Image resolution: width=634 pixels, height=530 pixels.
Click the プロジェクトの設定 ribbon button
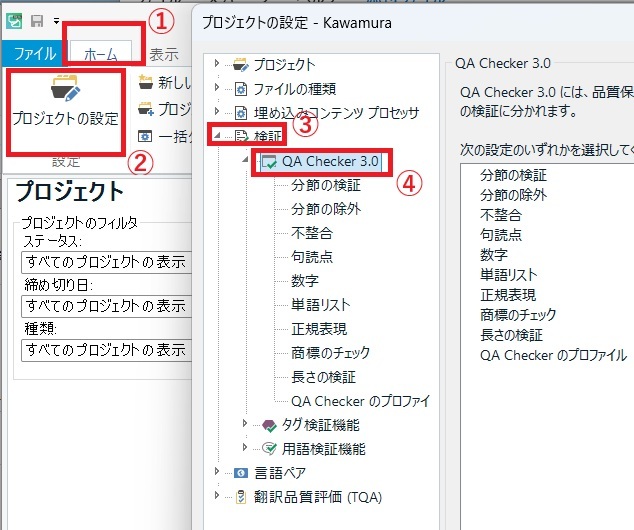(x=66, y=101)
